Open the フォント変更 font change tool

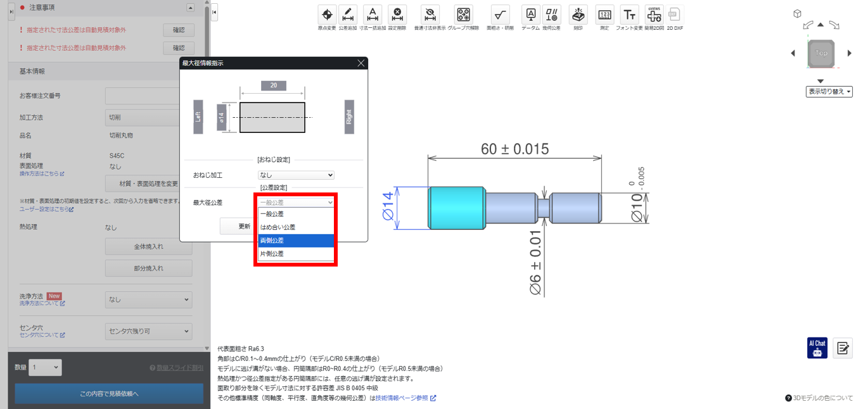tap(630, 15)
